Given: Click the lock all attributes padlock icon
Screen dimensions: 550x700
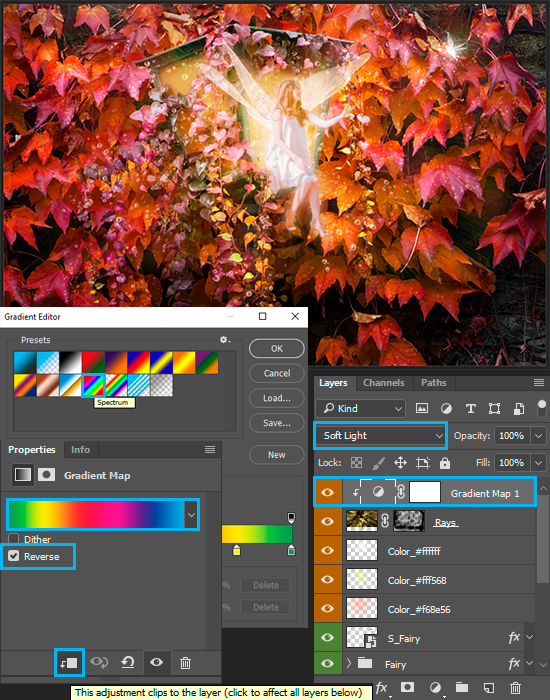Looking at the screenshot, I should [x=445, y=463].
